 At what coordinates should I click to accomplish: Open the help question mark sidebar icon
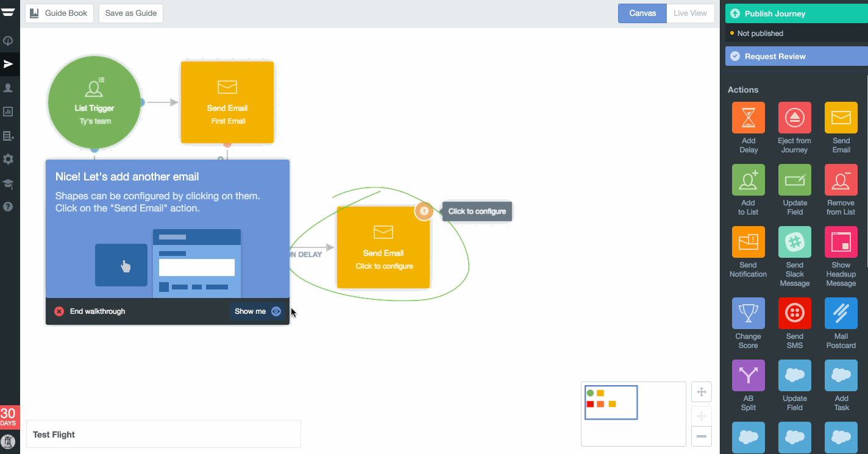click(8, 207)
